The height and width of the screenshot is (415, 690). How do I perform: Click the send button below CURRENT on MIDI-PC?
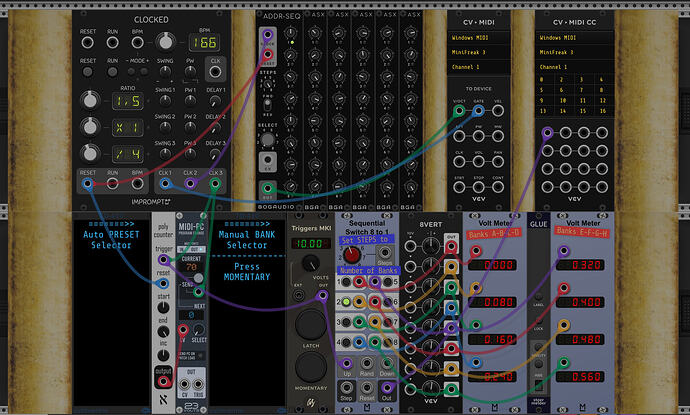[x=198, y=278]
